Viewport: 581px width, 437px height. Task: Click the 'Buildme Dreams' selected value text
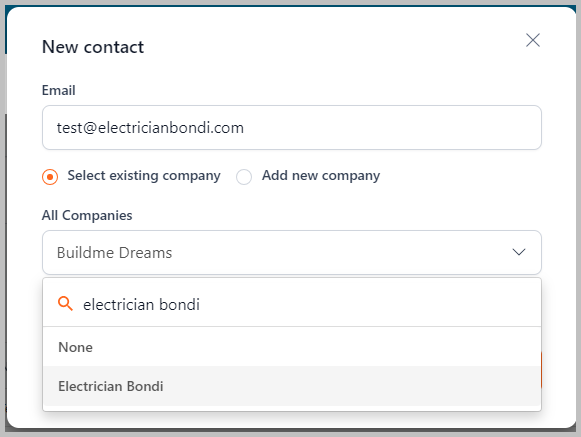point(114,252)
